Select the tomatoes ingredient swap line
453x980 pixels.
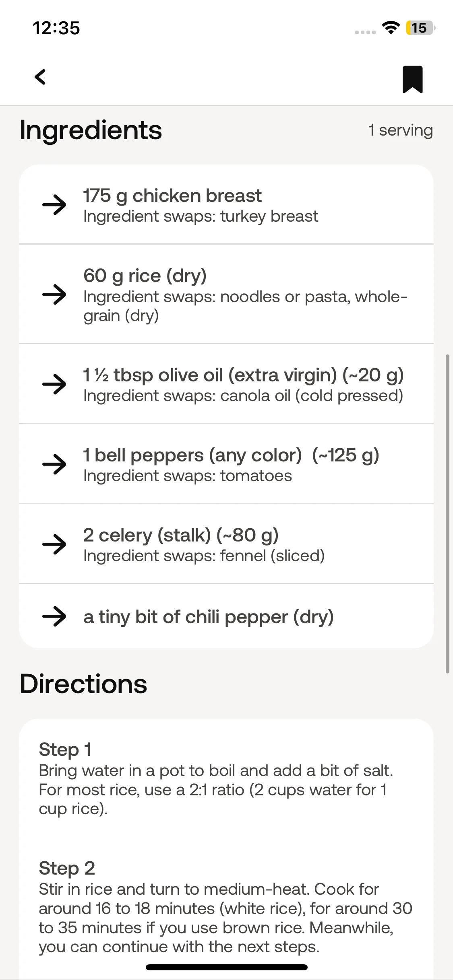(187, 476)
